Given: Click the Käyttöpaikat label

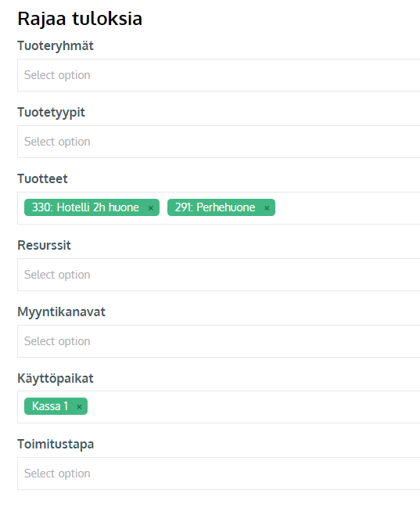Looking at the screenshot, I should click(56, 378).
